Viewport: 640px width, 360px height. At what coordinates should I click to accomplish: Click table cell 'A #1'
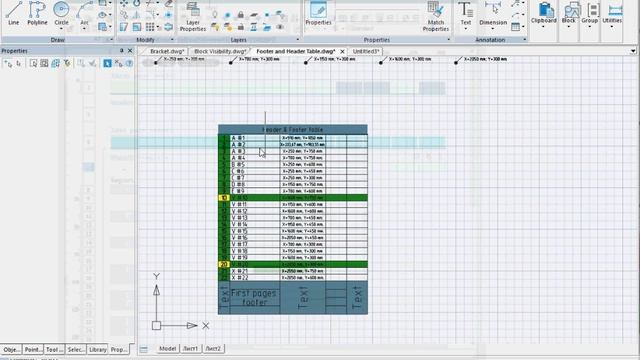click(255, 138)
